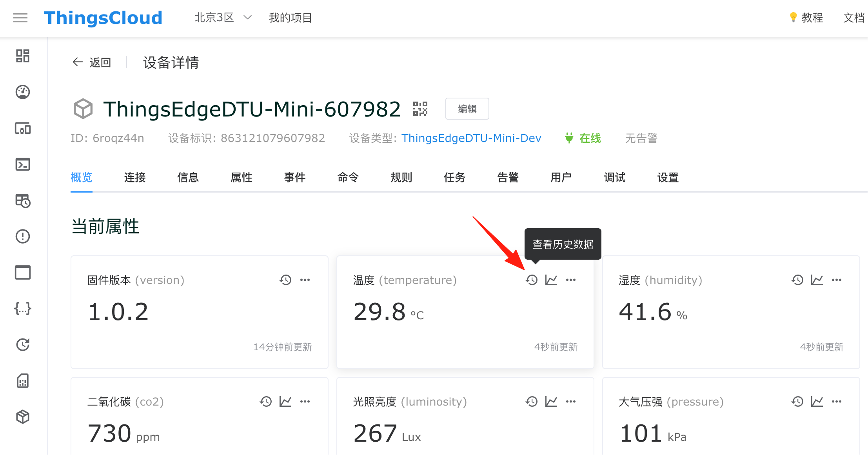Open the SIM card sidebar icon
Viewport: 868px width, 455px height.
(x=23, y=380)
